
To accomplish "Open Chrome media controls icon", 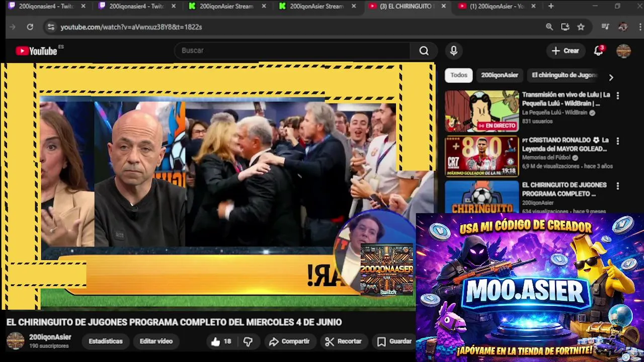I will [605, 27].
